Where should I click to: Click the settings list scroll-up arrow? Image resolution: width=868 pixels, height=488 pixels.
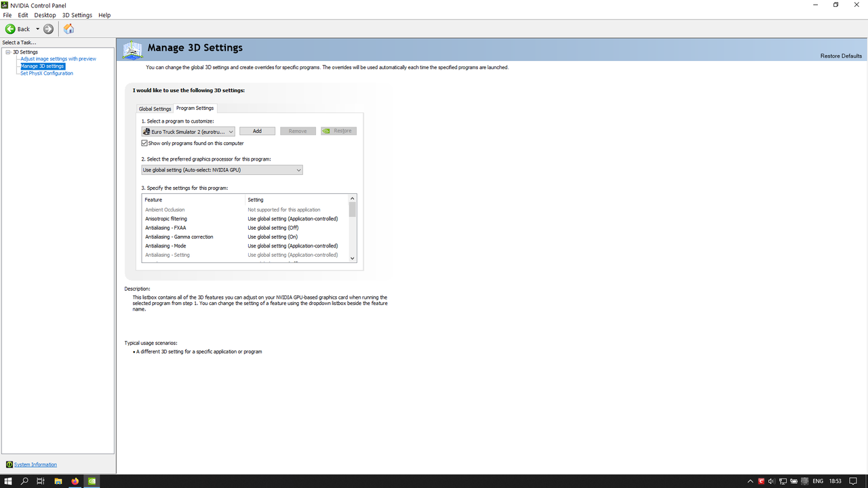(x=353, y=199)
